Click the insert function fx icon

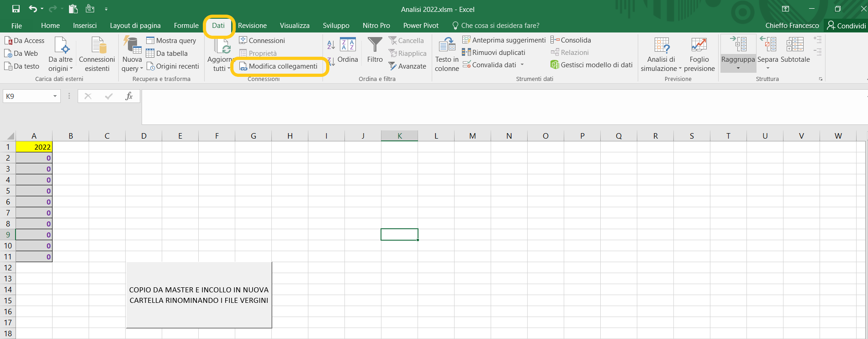[129, 96]
